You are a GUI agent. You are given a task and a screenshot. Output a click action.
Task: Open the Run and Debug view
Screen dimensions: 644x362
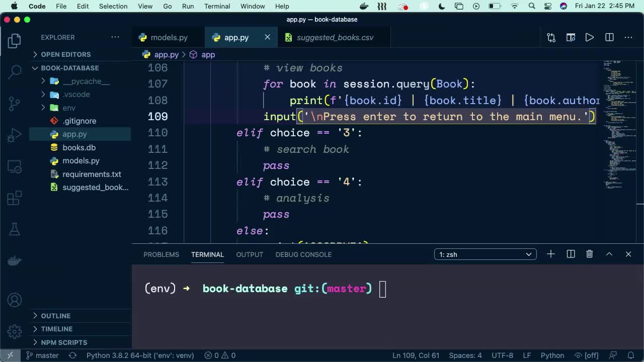[x=15, y=135]
